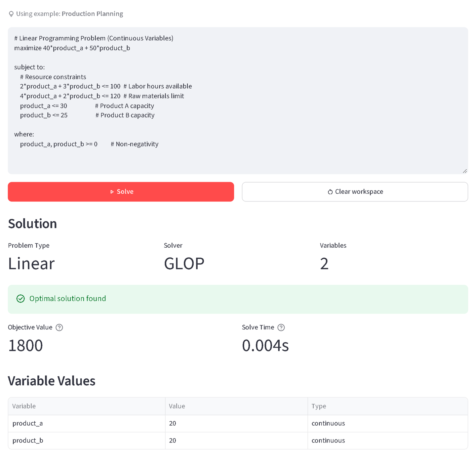This screenshot has height=461, width=476.
Task: Select the Type column header
Action: coord(388,406)
